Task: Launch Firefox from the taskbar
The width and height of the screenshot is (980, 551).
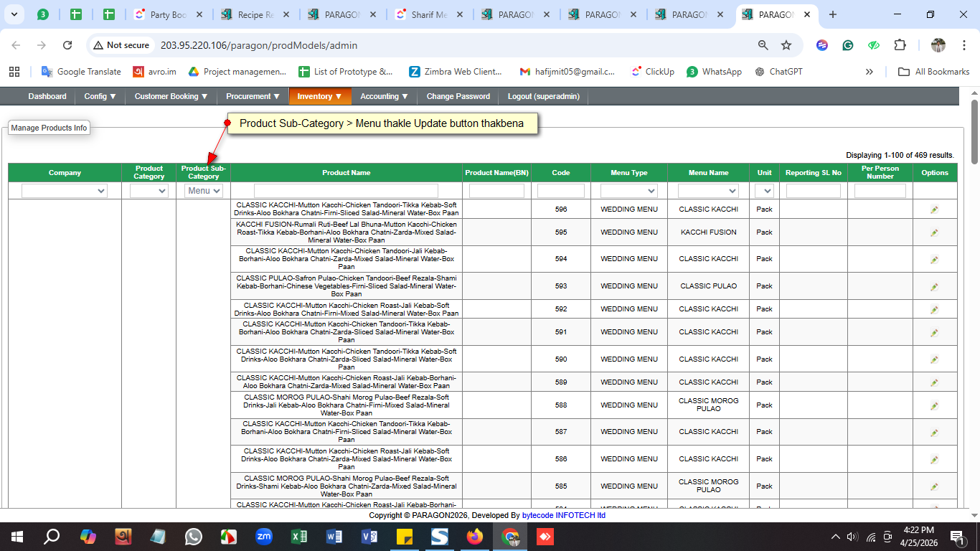Action: tap(475, 536)
